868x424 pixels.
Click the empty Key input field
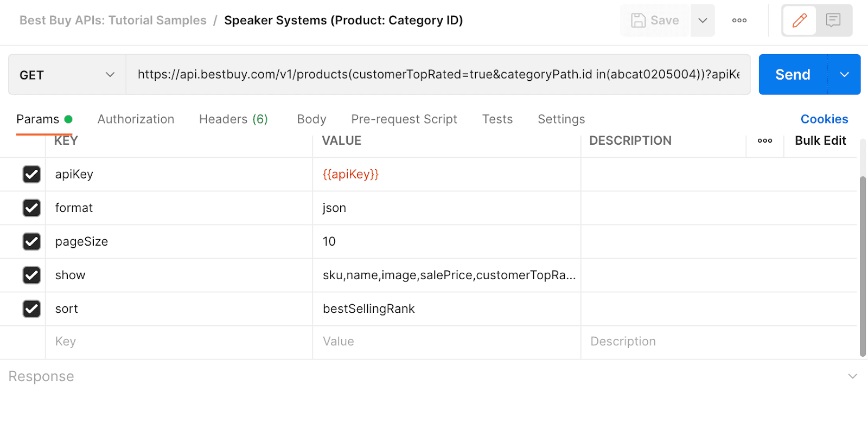(179, 342)
